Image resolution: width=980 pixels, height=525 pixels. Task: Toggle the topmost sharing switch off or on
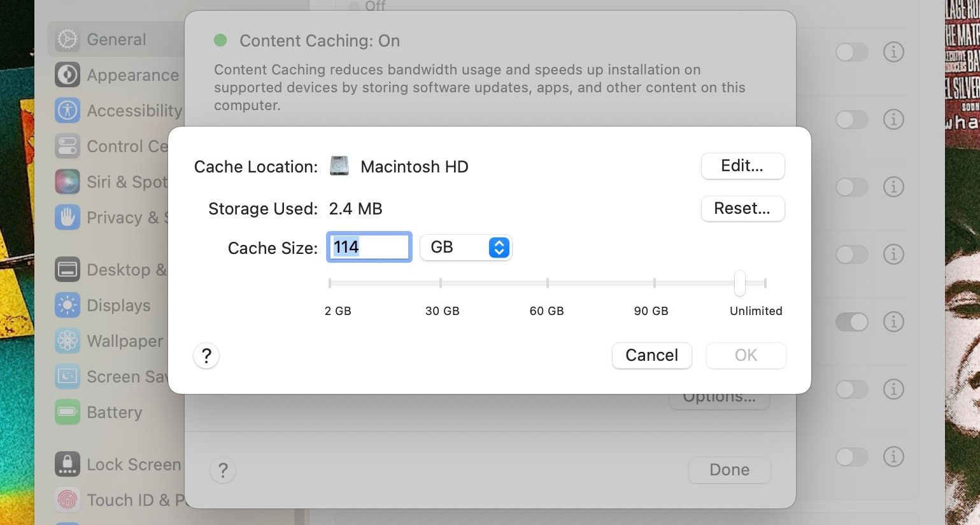click(851, 52)
